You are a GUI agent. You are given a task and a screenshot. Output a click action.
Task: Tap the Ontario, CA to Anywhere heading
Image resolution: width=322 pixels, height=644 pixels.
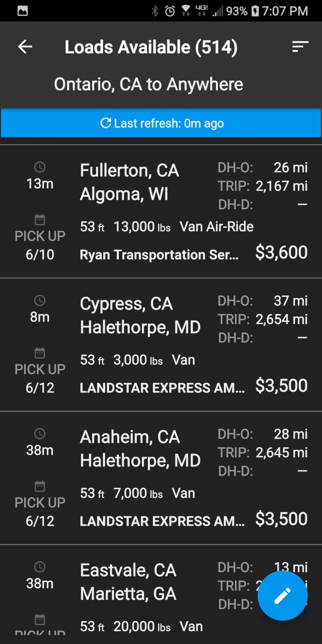tap(148, 84)
